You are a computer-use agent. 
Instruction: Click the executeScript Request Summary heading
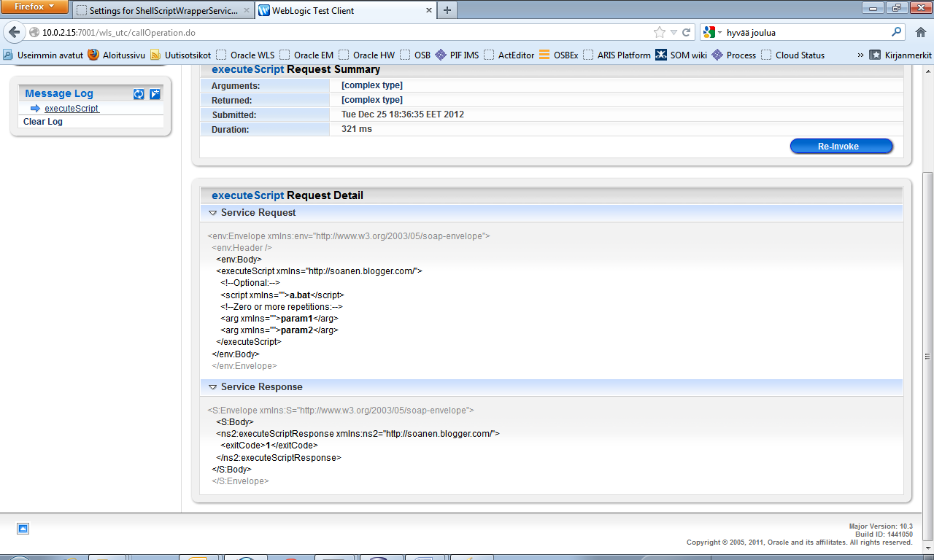pyautogui.click(x=296, y=69)
